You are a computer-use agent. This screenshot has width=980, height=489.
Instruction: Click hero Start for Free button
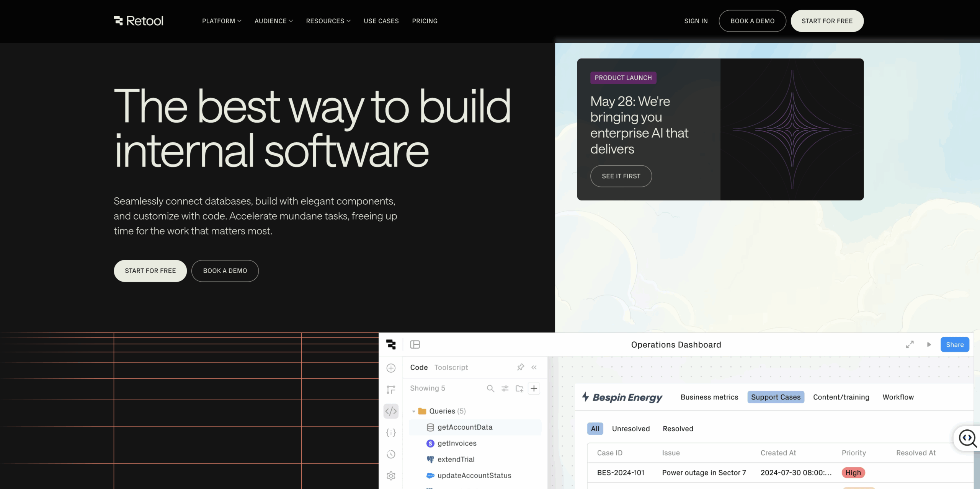pos(150,271)
